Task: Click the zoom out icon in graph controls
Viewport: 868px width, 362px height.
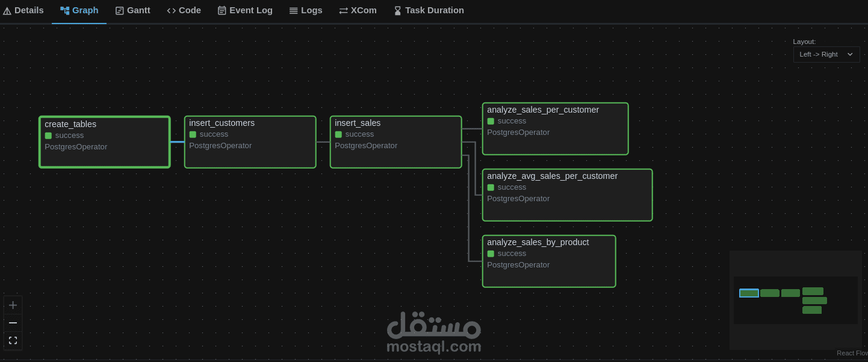Action: pos(13,322)
